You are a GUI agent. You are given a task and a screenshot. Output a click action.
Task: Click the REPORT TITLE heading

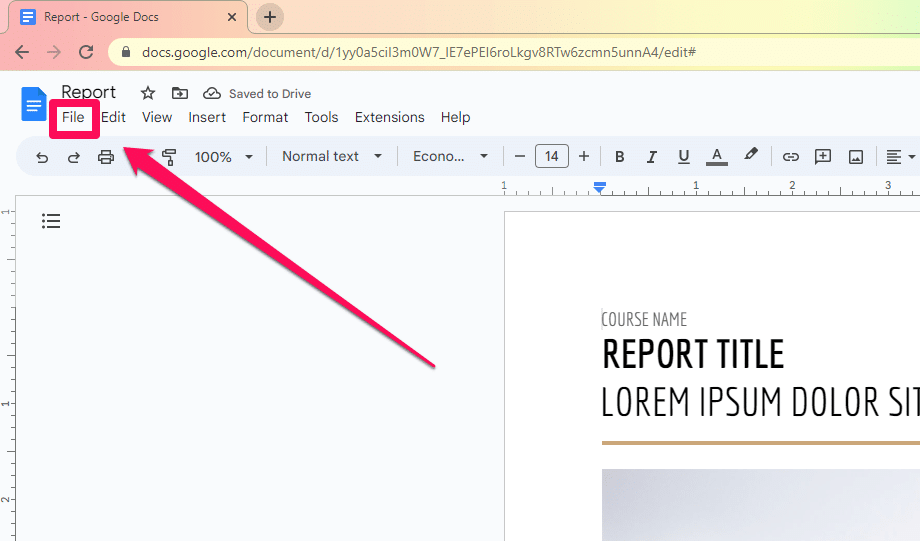tap(693, 354)
